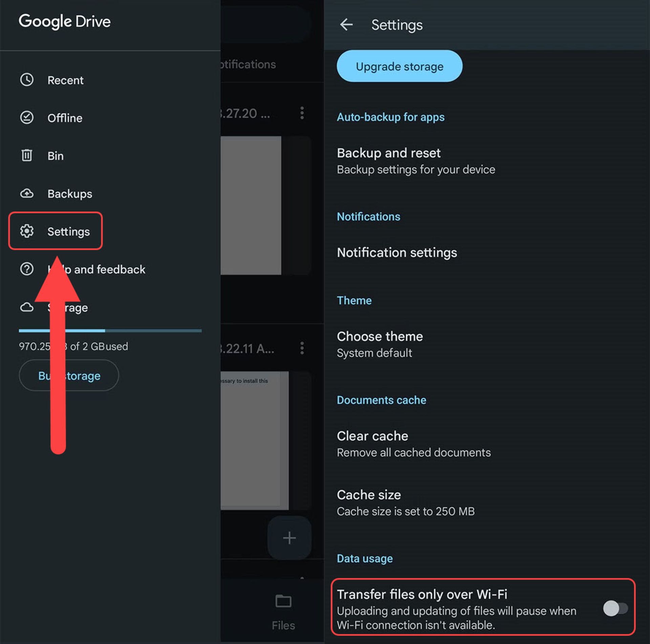Click the Data usage heading
Viewport: 650px width, 644px height.
(365, 558)
